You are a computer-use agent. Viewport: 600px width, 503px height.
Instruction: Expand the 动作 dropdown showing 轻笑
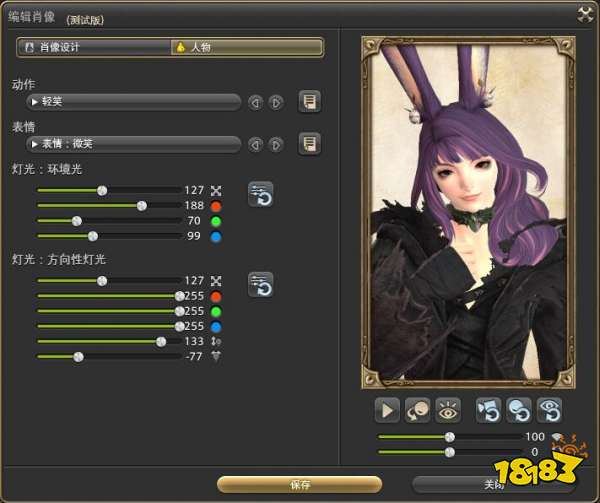pyautogui.click(x=134, y=101)
